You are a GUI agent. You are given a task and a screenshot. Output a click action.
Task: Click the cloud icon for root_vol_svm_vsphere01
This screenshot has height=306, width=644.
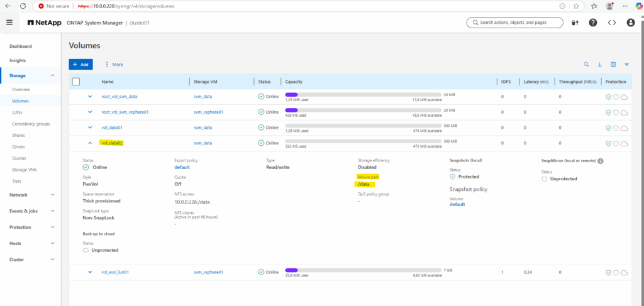coord(624,112)
